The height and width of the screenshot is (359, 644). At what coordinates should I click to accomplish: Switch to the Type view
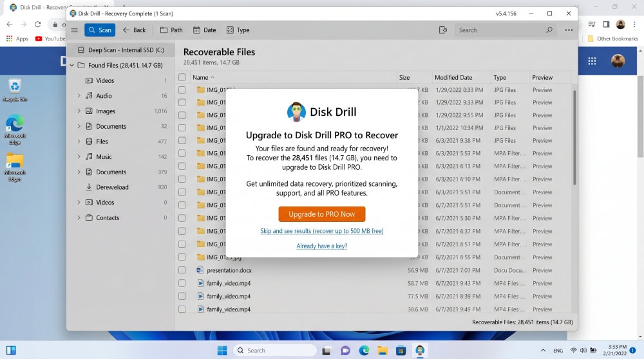(x=238, y=30)
